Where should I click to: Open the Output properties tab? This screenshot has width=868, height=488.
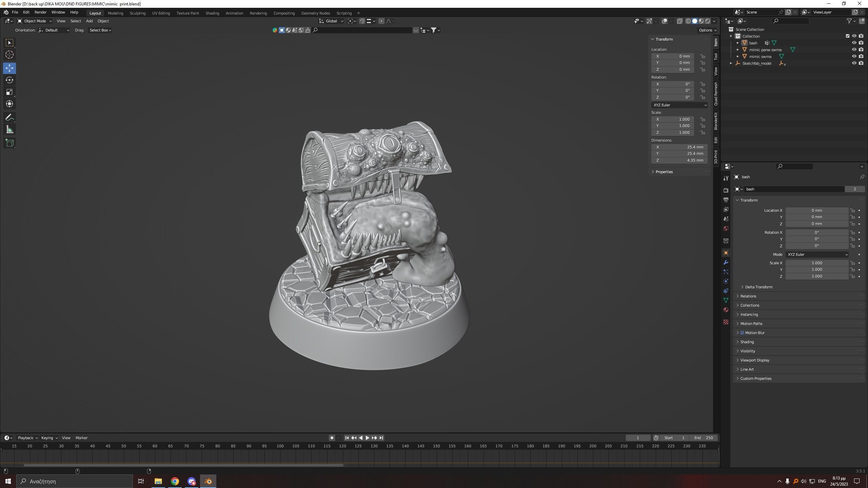[726, 200]
